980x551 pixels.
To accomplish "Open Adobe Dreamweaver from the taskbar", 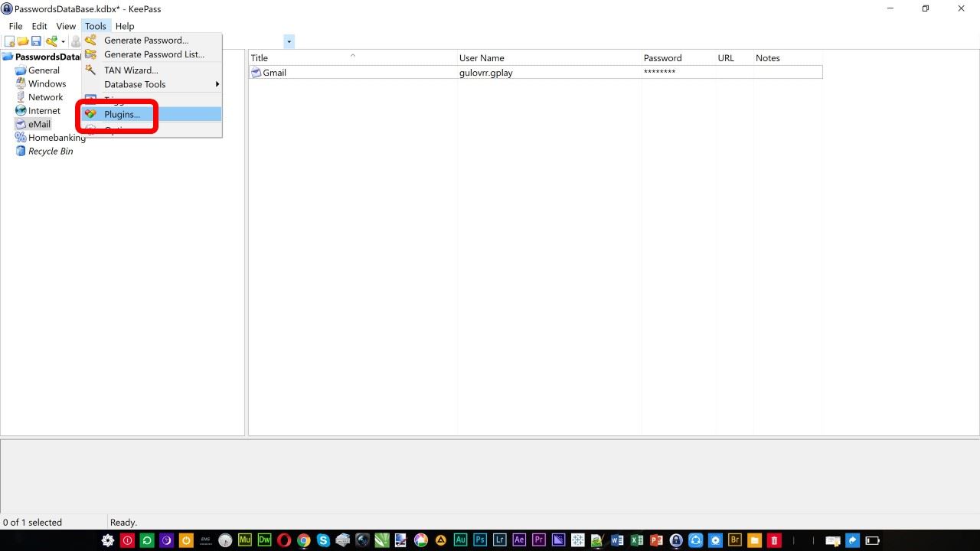I will (x=264, y=540).
